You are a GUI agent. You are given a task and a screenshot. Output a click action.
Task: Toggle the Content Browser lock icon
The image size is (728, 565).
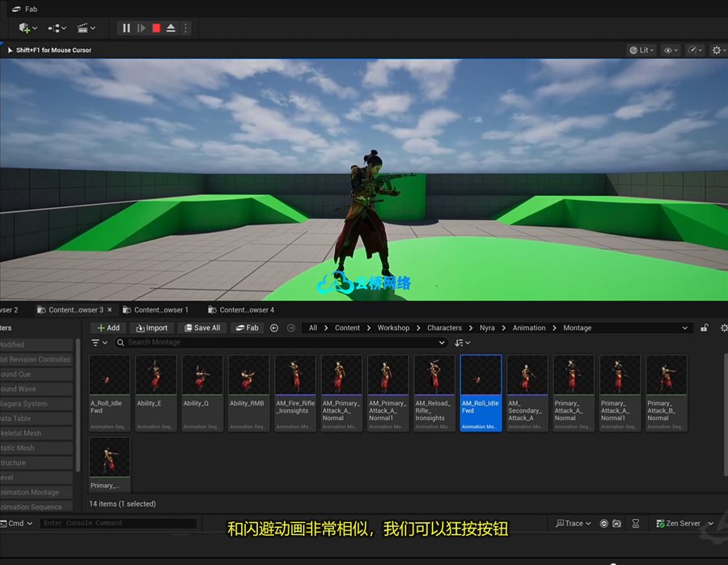coord(705,328)
